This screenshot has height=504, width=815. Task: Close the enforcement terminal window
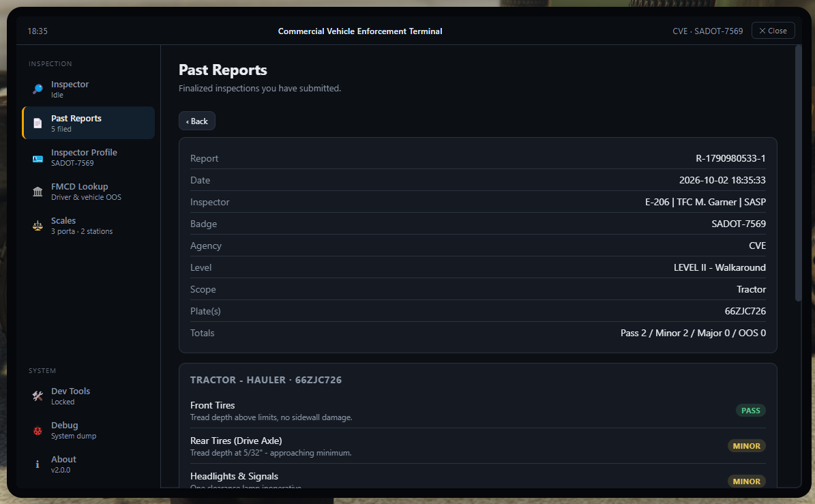click(x=773, y=31)
